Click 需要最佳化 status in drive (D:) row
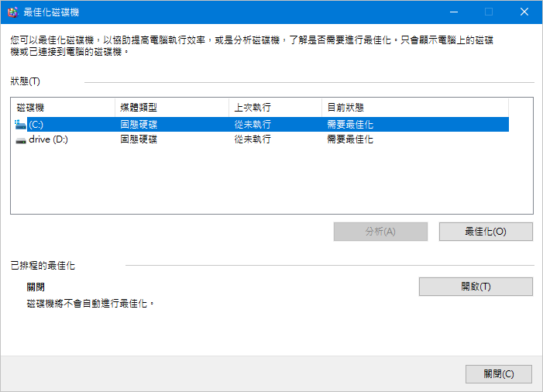543x392 pixels. click(350, 139)
